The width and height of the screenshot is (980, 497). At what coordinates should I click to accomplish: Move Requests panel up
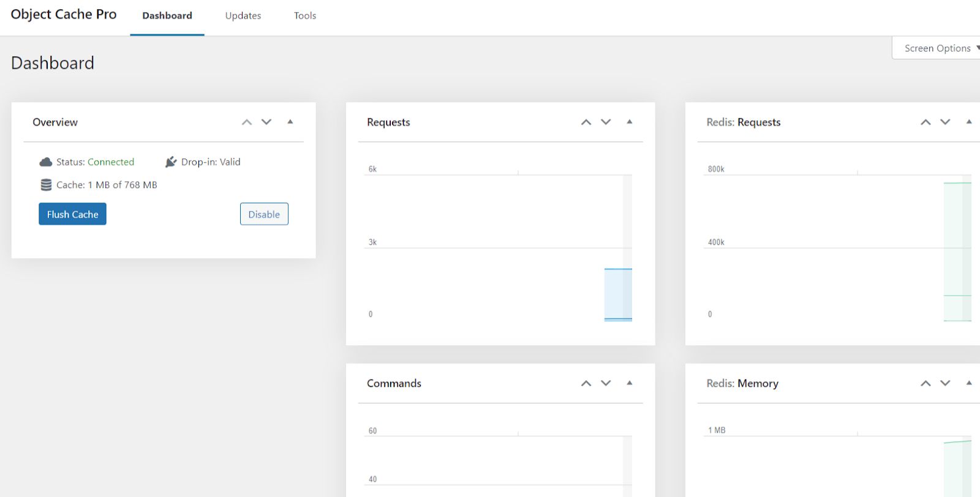tap(586, 122)
